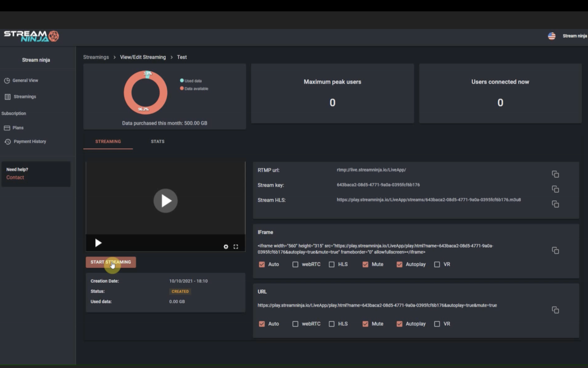
Task: Click the US flag language icon
Action: pyautogui.click(x=551, y=36)
